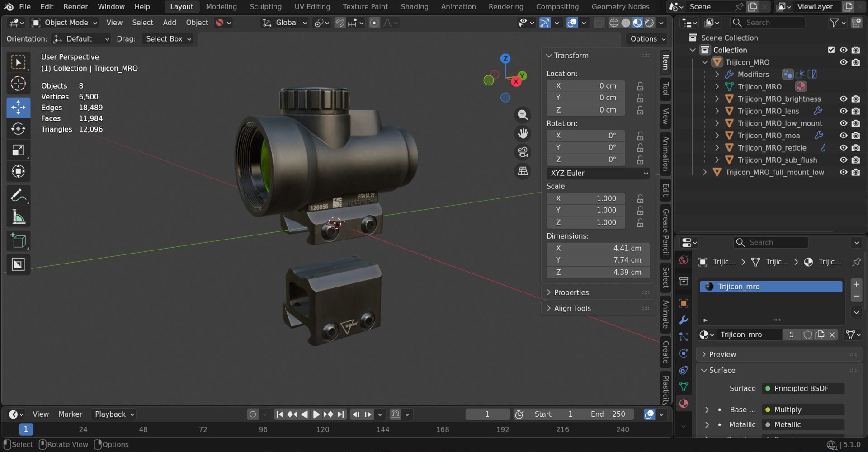The width and height of the screenshot is (868, 452).
Task: Switch perspective/orthographic grid icon
Action: point(523,171)
